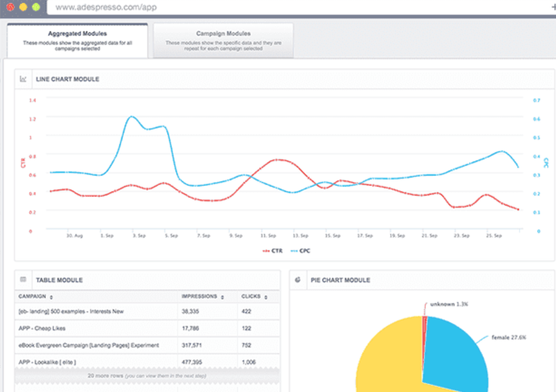
Task: Click the 'eBook Evergreen Campaign' row
Action: [147, 345]
